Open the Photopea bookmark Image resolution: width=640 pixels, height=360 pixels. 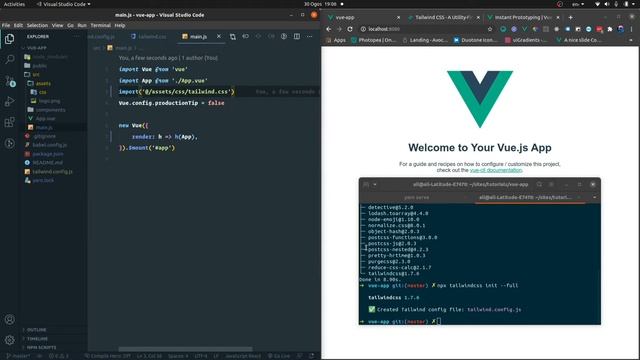coord(373,40)
